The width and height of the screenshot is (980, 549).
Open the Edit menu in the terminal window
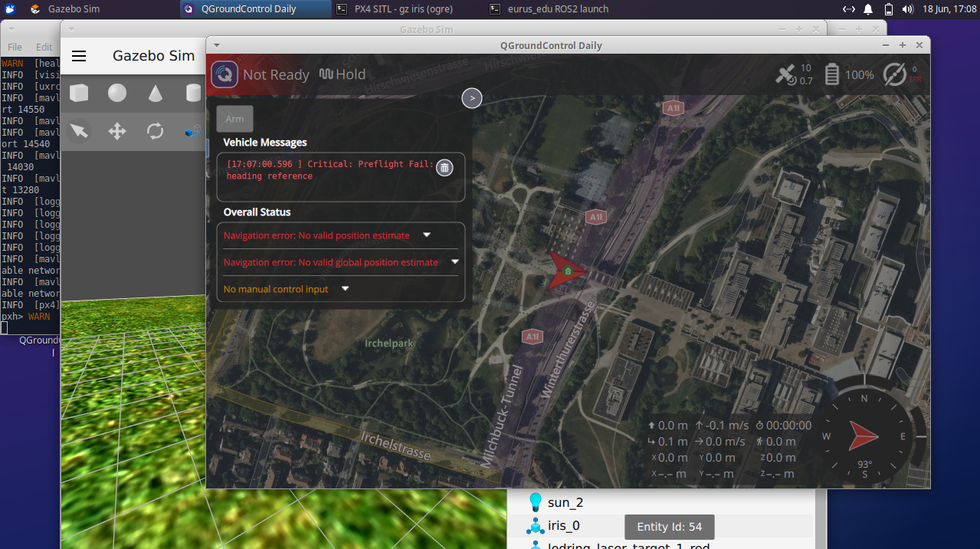click(x=44, y=47)
